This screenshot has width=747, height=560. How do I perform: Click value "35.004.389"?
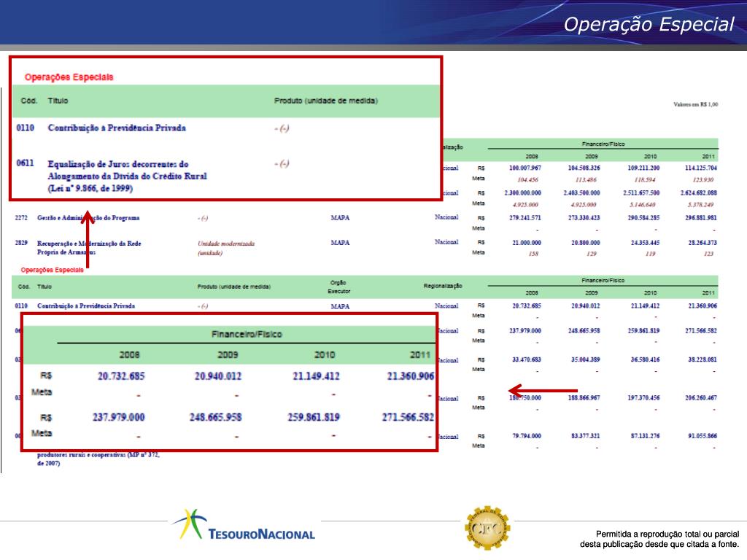click(x=586, y=359)
